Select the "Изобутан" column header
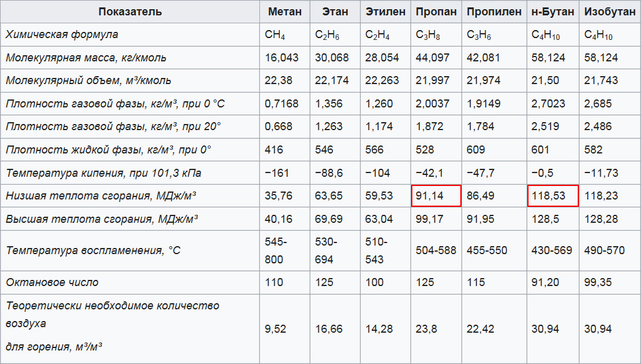 point(610,12)
